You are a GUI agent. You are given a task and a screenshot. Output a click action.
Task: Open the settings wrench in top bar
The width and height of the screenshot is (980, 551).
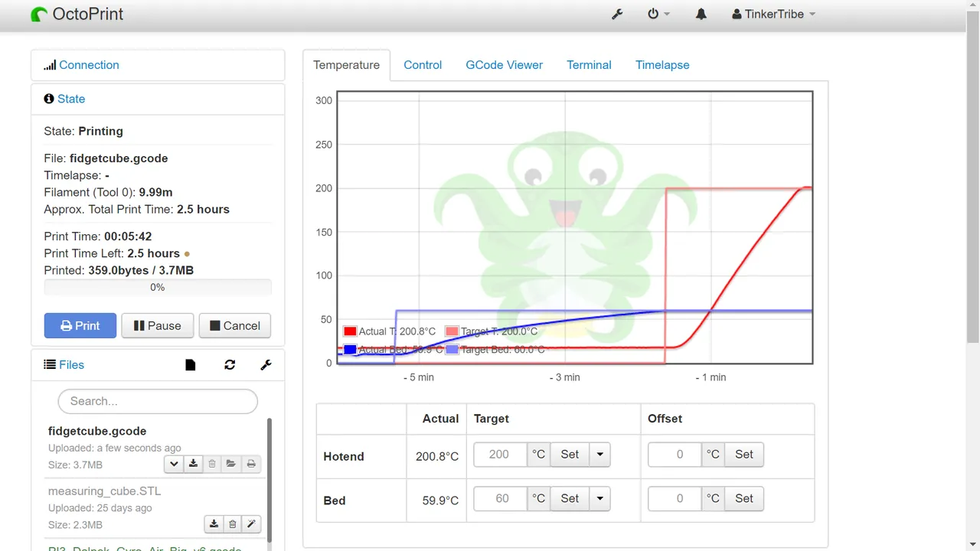[617, 14]
